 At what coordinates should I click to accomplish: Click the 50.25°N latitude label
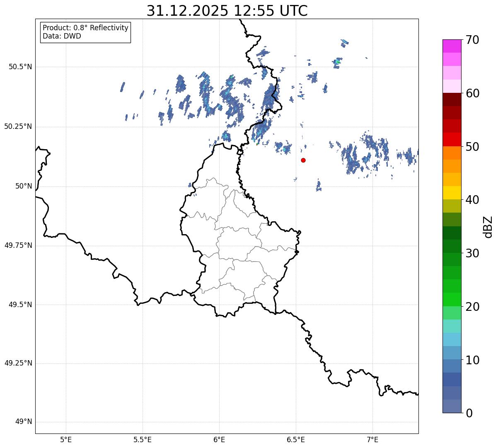[18, 126]
